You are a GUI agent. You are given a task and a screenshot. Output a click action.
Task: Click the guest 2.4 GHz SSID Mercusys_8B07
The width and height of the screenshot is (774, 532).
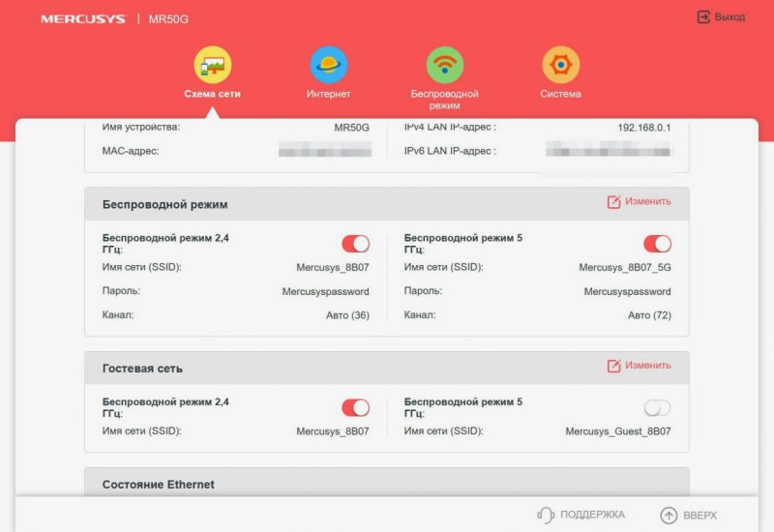[x=333, y=431]
